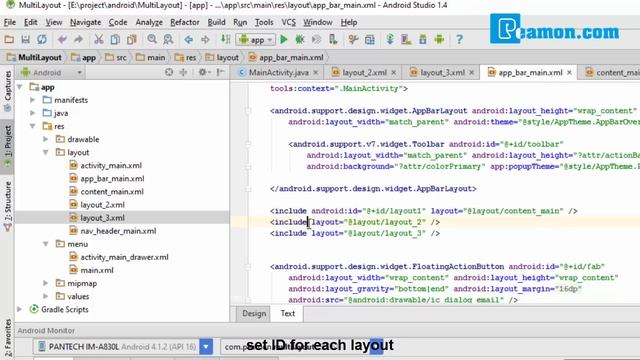Open Project panel settings gear
Viewport: 640px width, 360px height.
(203, 72)
